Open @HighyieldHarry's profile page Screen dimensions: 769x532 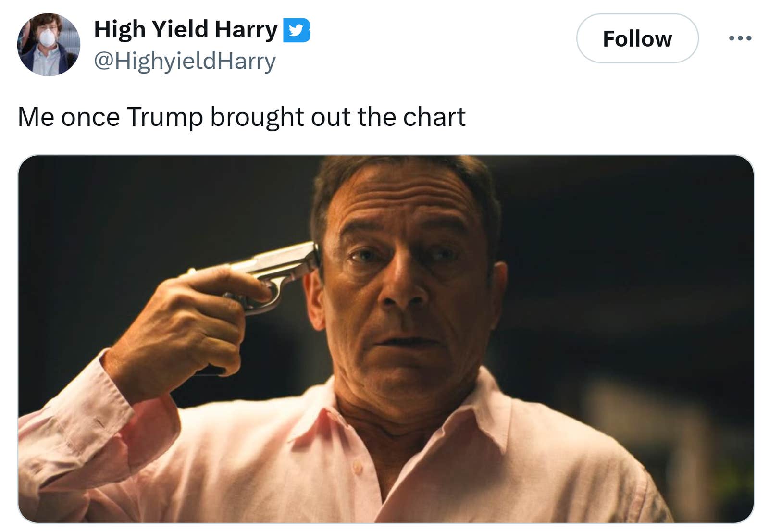coord(185,61)
